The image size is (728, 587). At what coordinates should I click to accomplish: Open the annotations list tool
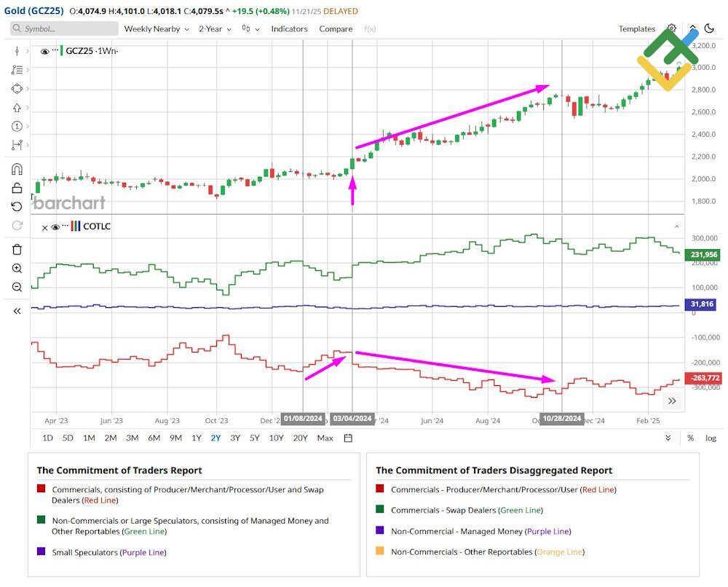tap(16, 70)
